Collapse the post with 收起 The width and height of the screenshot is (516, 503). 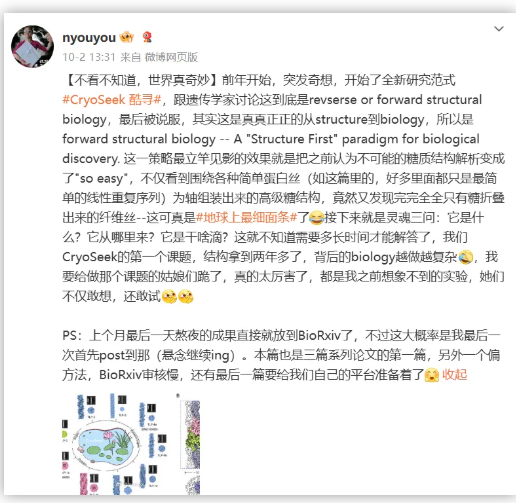tap(454, 375)
